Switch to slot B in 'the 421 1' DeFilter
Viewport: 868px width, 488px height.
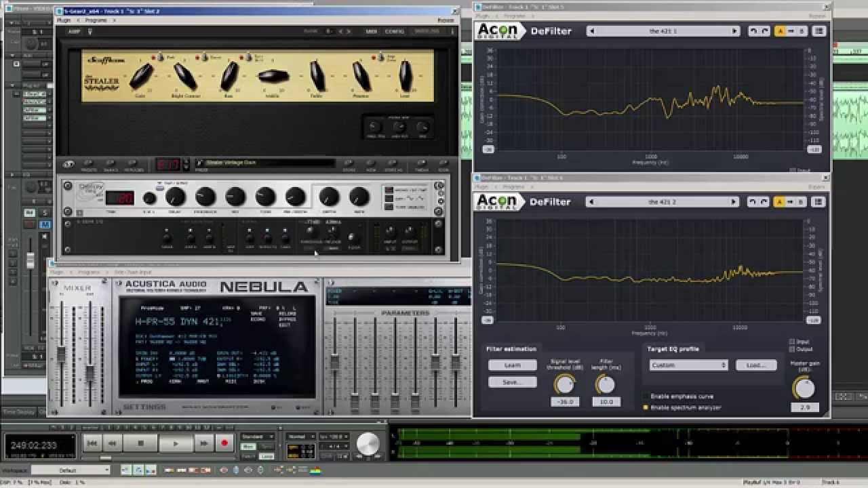(801, 31)
